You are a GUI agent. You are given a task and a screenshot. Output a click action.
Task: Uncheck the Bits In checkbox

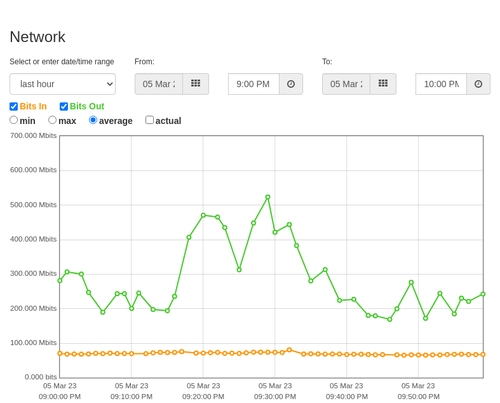pos(14,107)
